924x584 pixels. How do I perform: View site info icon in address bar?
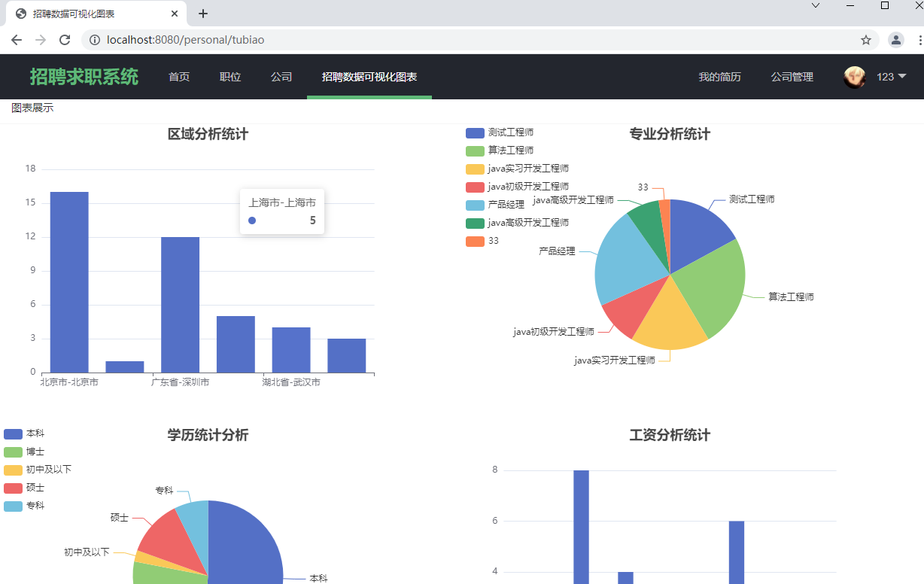pos(95,40)
